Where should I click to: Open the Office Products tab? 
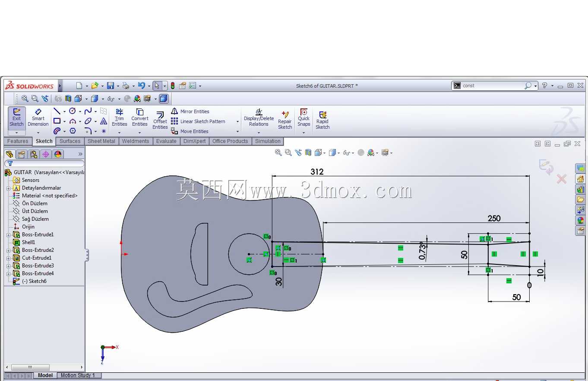click(230, 141)
